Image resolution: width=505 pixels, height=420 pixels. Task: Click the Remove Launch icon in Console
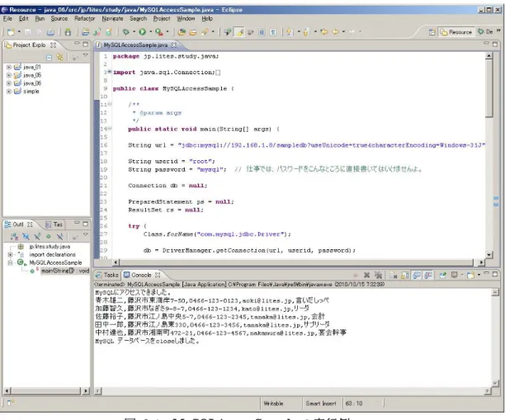click(366, 275)
